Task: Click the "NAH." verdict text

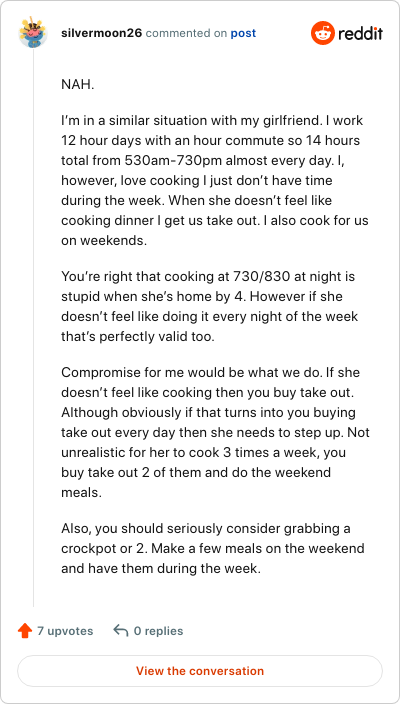Action: [78, 85]
